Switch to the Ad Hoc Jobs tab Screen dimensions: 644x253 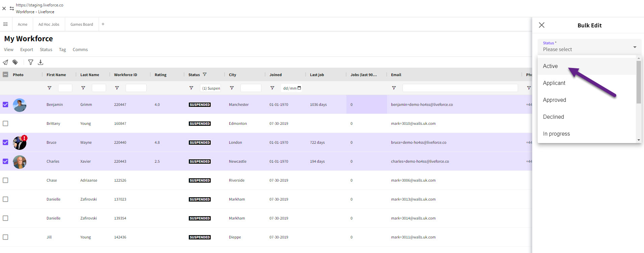(49, 24)
